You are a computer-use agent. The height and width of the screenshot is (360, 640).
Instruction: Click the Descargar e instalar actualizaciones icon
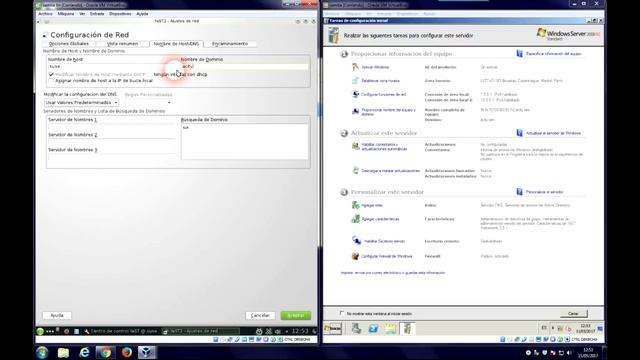(x=355, y=171)
